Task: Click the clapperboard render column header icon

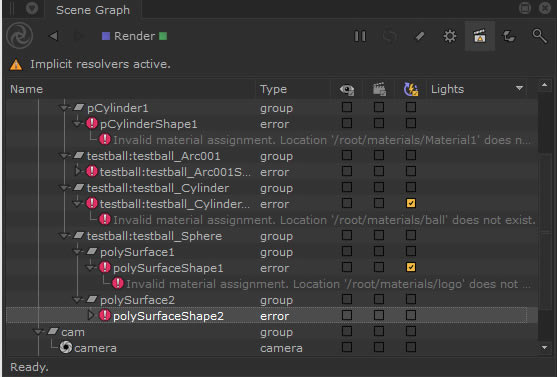Action: (x=379, y=89)
